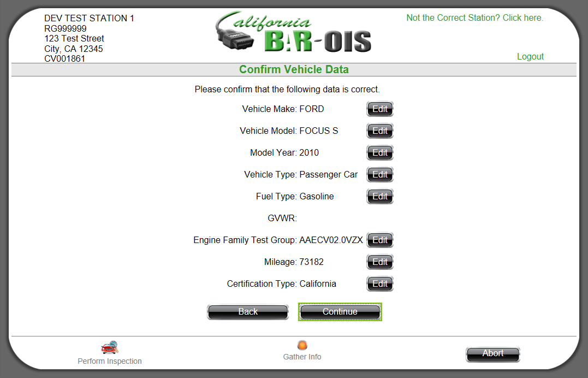Abort the inspection
This screenshot has height=378, width=588.
(493, 354)
